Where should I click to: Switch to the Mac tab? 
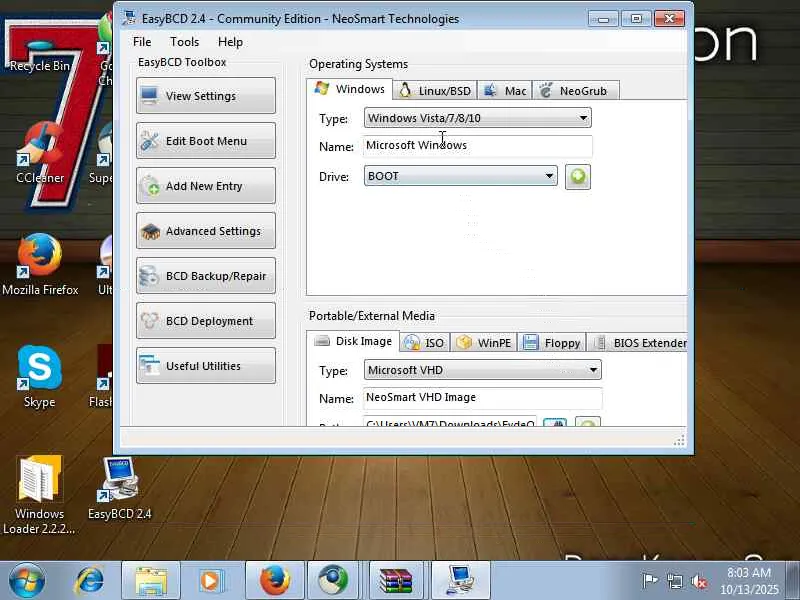click(x=505, y=91)
